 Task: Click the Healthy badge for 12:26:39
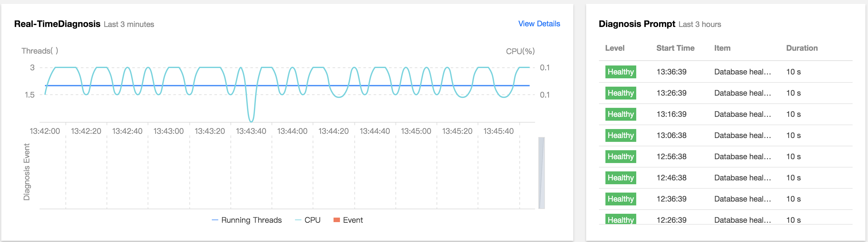pos(620,220)
